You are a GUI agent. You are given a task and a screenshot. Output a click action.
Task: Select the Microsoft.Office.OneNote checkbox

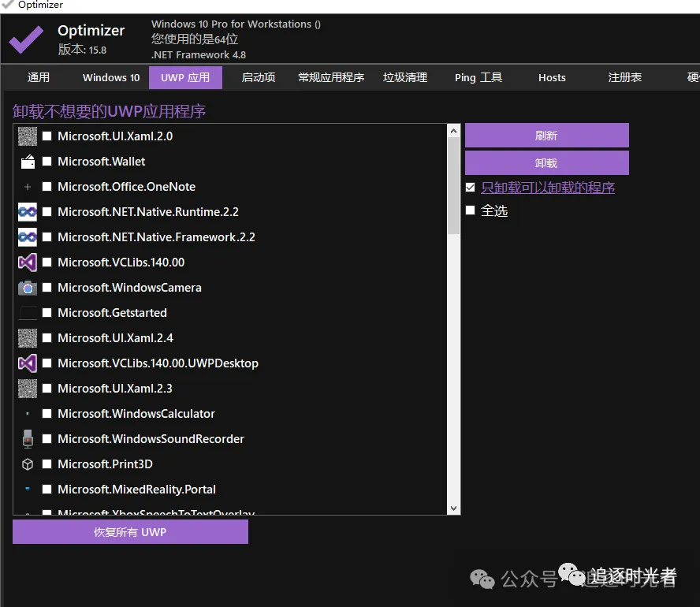pyautogui.click(x=47, y=187)
